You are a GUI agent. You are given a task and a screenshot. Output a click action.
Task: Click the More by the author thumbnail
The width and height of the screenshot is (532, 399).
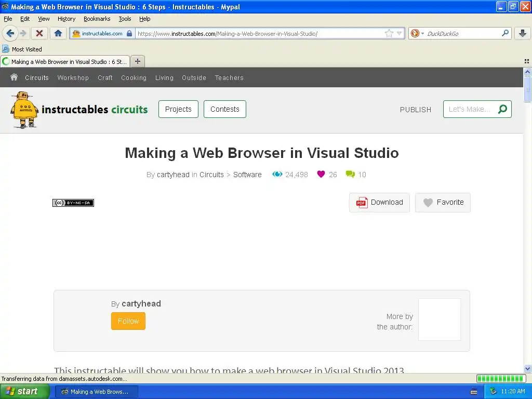[440, 320]
